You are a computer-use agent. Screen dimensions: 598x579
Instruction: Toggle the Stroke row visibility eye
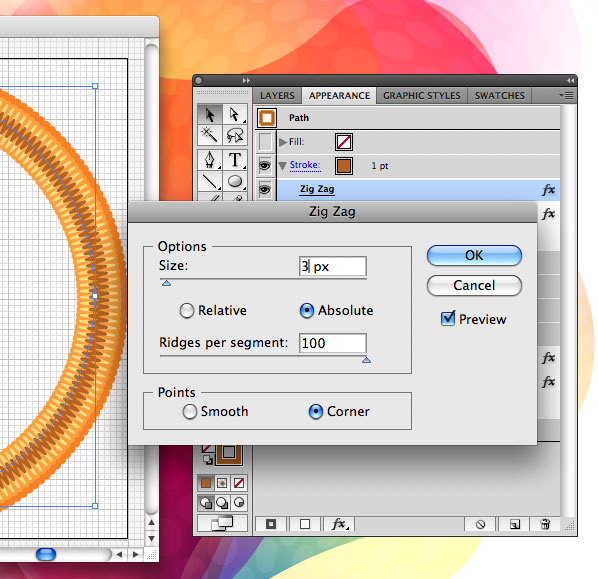click(x=265, y=166)
